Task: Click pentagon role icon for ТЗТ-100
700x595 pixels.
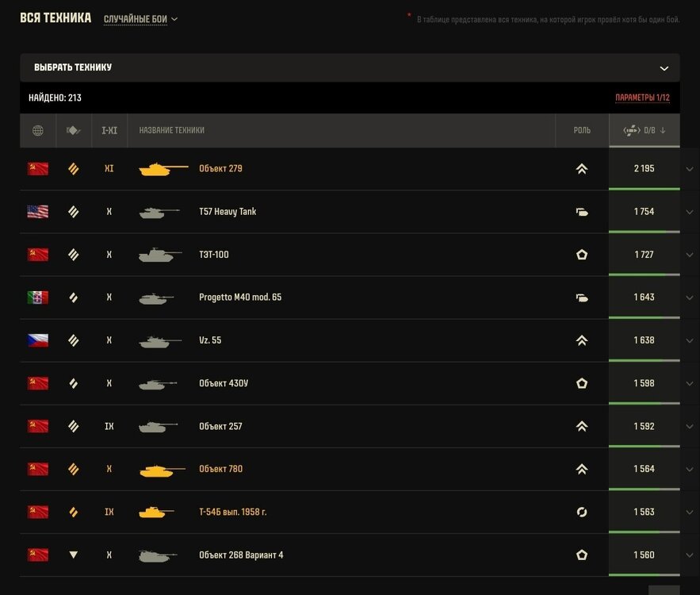Action: tap(582, 255)
